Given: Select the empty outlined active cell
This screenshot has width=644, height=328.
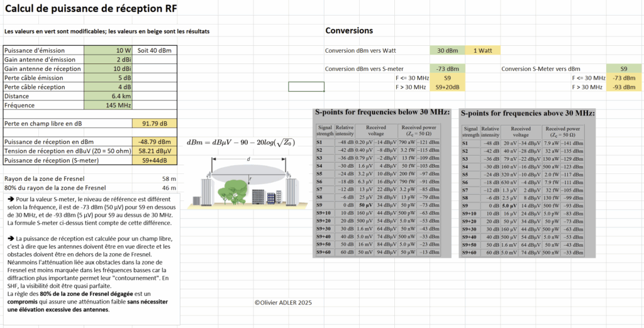Looking at the screenshot, I should click(x=306, y=87).
